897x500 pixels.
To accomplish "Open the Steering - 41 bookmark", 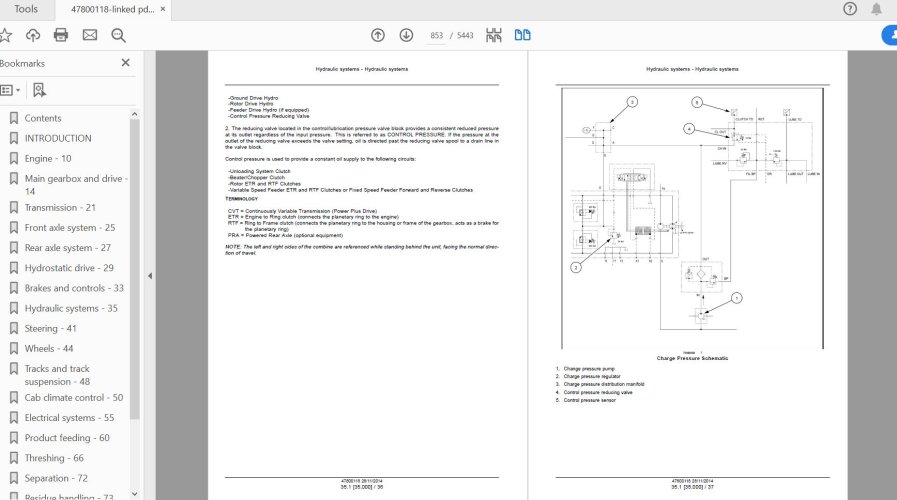I will (50, 328).
